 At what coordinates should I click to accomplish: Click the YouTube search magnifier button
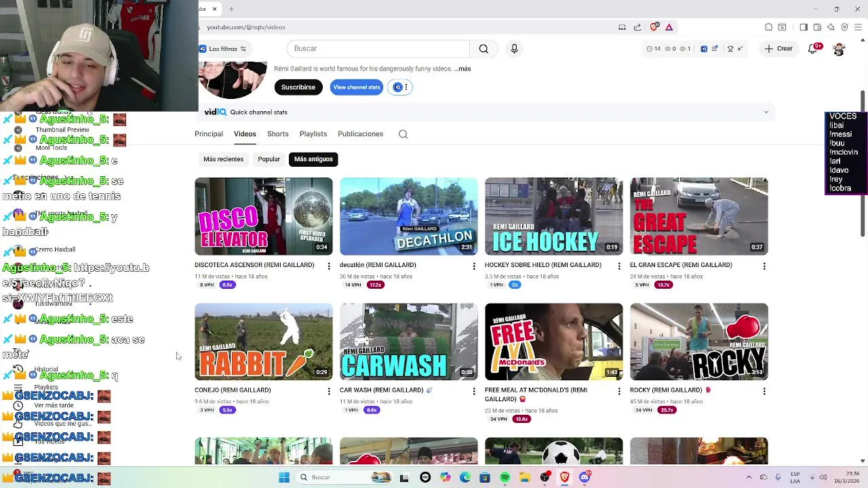click(x=484, y=49)
